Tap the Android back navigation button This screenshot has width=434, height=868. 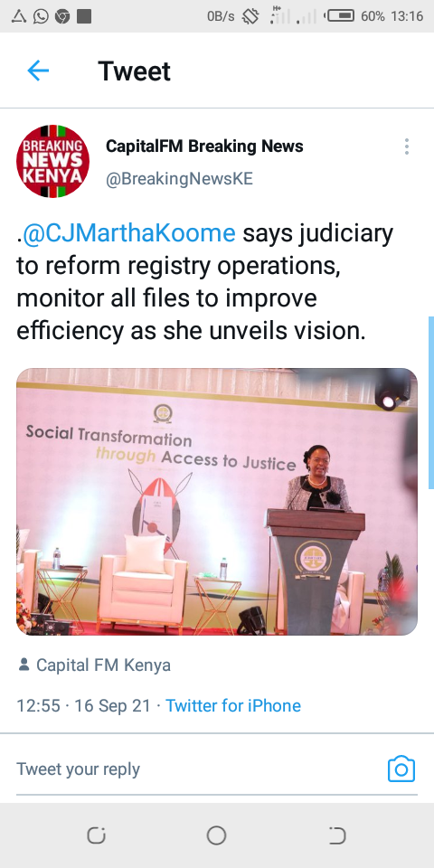coord(337,835)
